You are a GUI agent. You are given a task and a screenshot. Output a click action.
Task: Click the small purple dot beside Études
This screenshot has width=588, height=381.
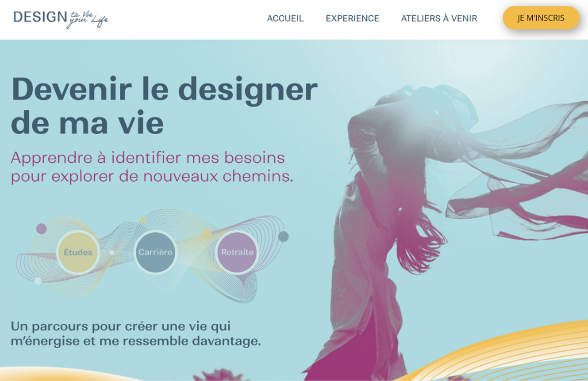click(41, 228)
